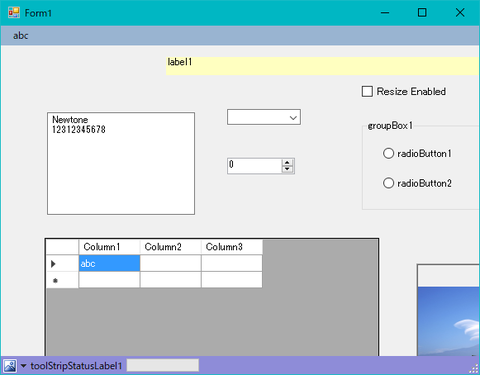
Task: Increase the numeric value with the up arrow
Action: coord(287,163)
